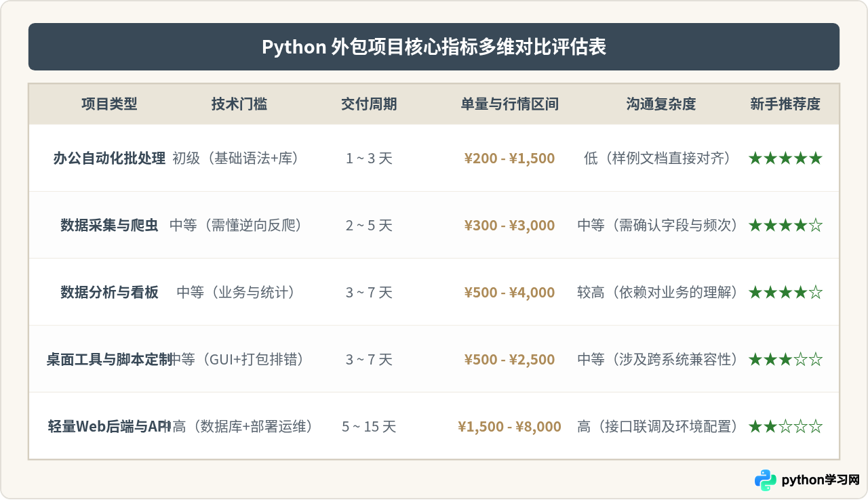
Task: Click the 2 ~ 5 天 delivery cell
Action: [369, 226]
